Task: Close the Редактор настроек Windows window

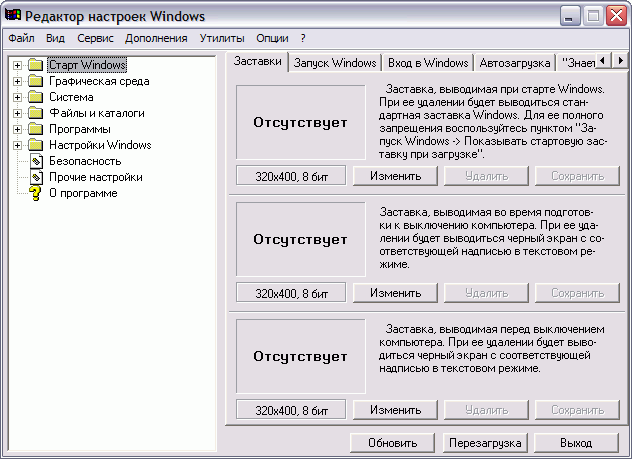Action: (x=617, y=16)
